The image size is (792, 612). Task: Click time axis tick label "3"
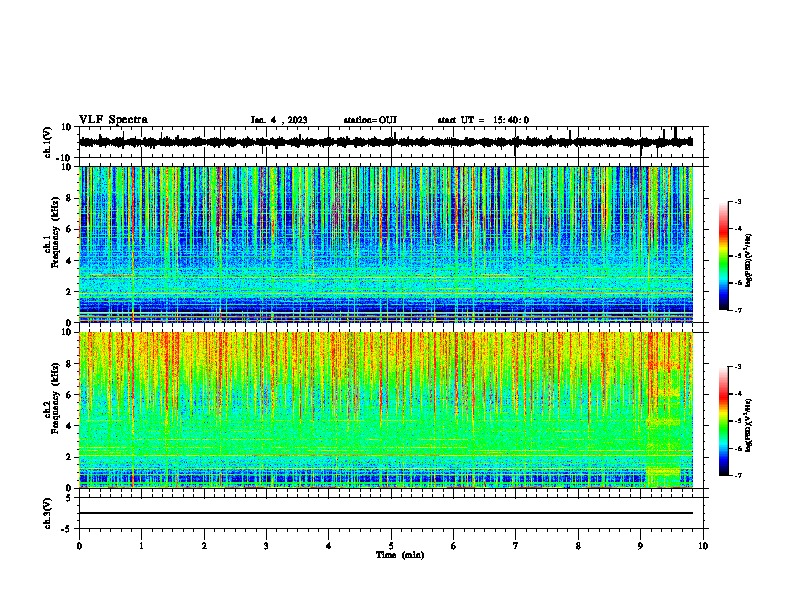tap(266, 546)
